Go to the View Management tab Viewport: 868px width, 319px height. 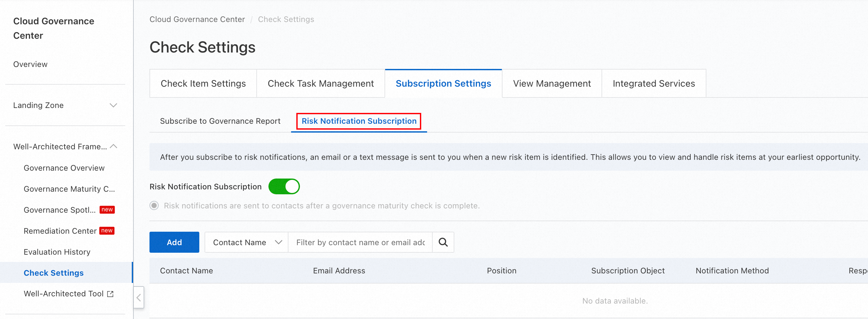[552, 84]
